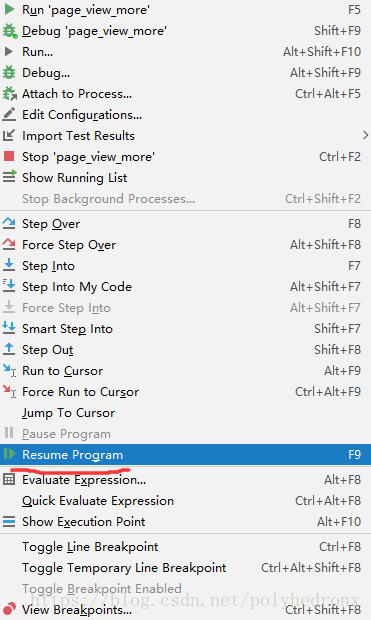This screenshot has width=371, height=620.
Task: Expand the Import Test Results submenu arrow
Action: pos(365,136)
